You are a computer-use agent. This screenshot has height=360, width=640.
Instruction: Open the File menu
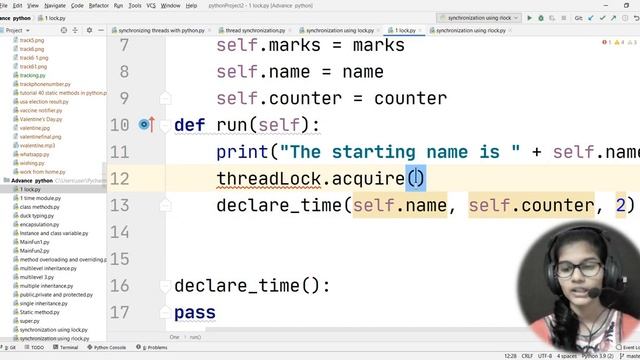pos(4,6)
